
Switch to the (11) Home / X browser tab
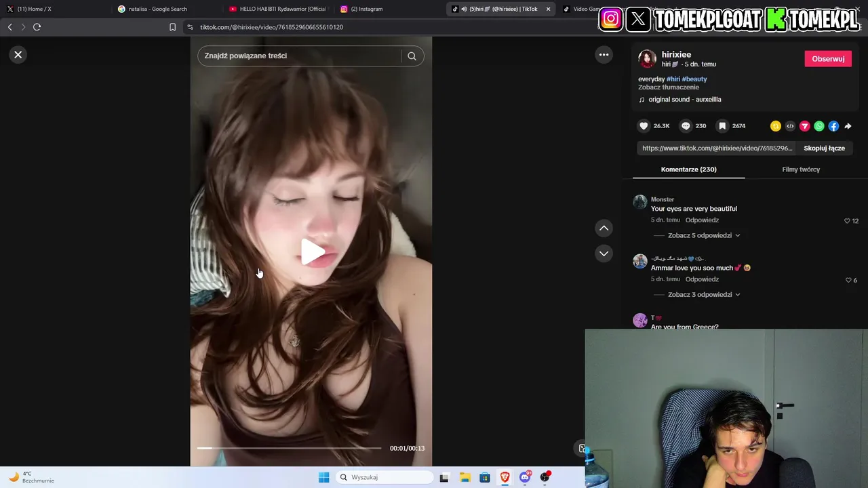54,9
